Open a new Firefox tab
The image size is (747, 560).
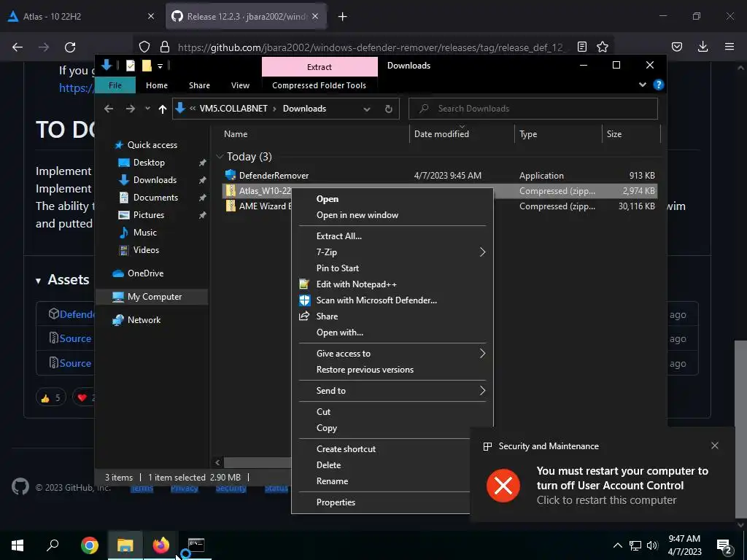pyautogui.click(x=343, y=17)
